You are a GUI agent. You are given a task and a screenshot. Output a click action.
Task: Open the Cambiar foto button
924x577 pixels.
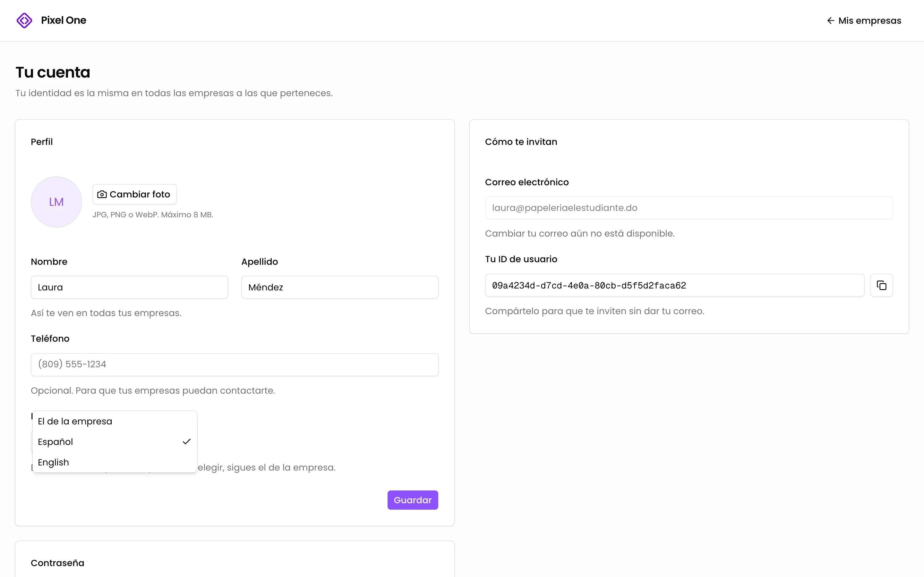134,194
